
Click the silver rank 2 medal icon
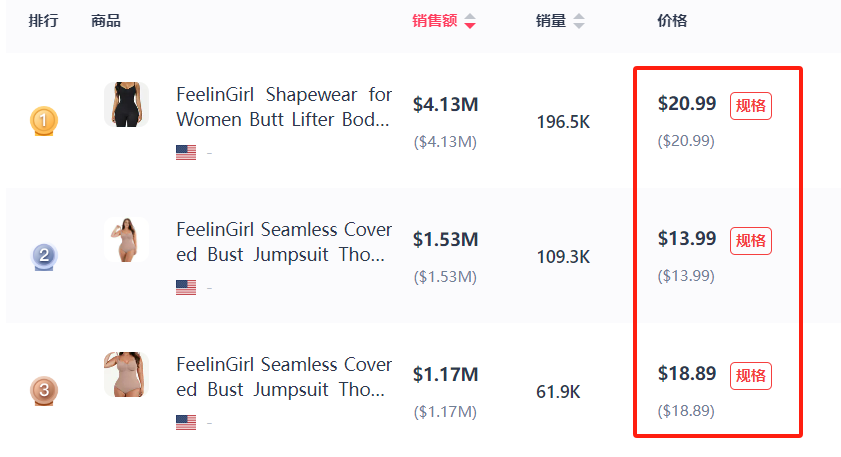(x=44, y=256)
